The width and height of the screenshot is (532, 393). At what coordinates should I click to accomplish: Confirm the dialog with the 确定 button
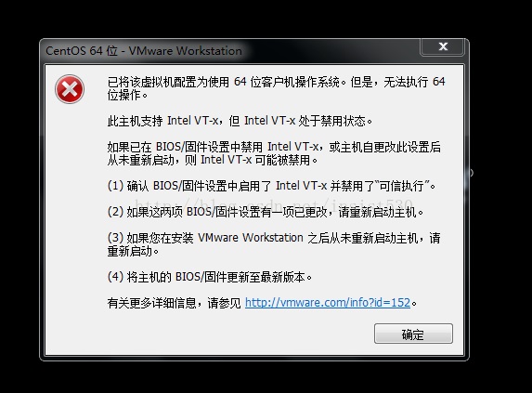(413, 334)
